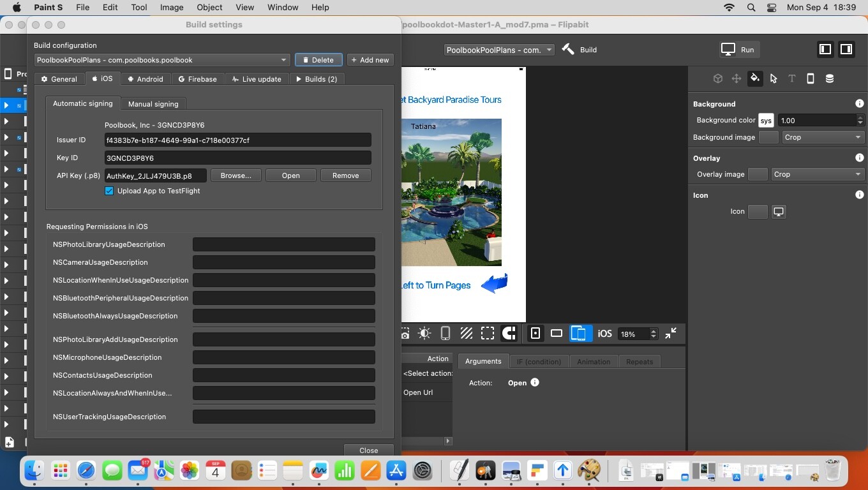
Task: Click the Delete configuration button
Action: [318, 60]
